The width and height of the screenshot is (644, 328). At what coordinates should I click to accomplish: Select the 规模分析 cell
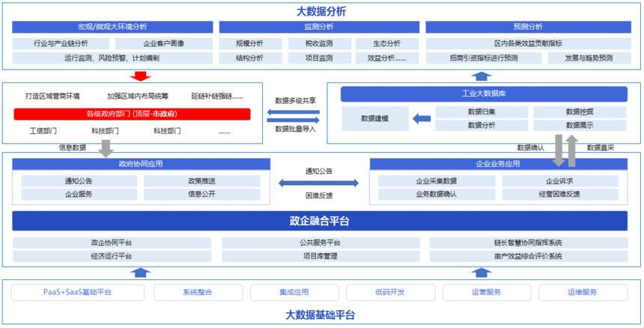click(x=251, y=43)
